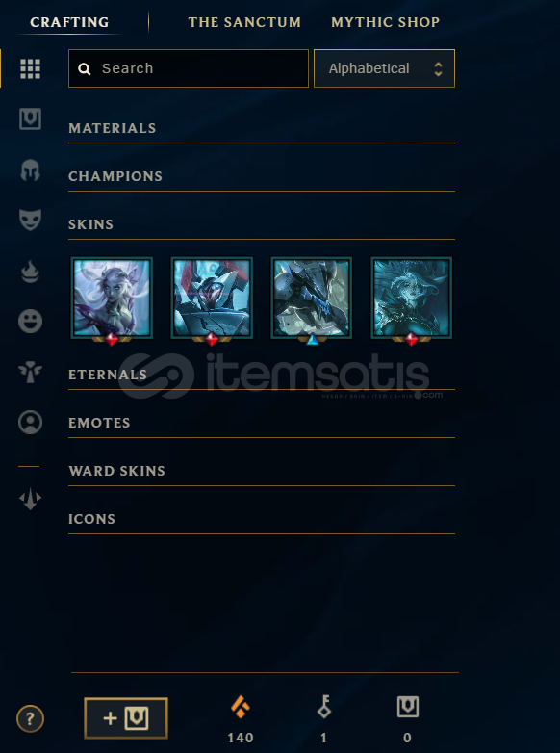Expand the Champions section header
This screenshot has height=753, width=560.
(262, 177)
